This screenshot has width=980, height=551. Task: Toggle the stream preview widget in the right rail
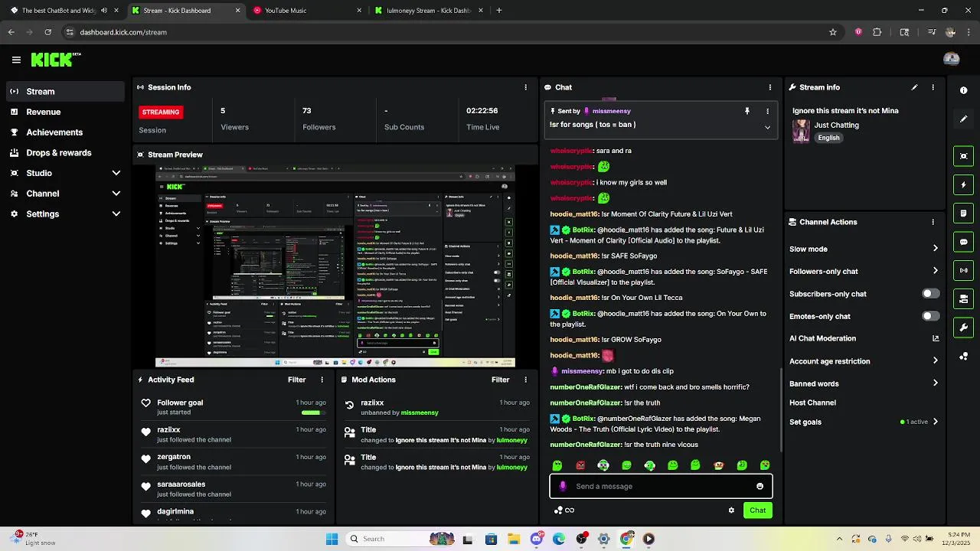point(963,156)
